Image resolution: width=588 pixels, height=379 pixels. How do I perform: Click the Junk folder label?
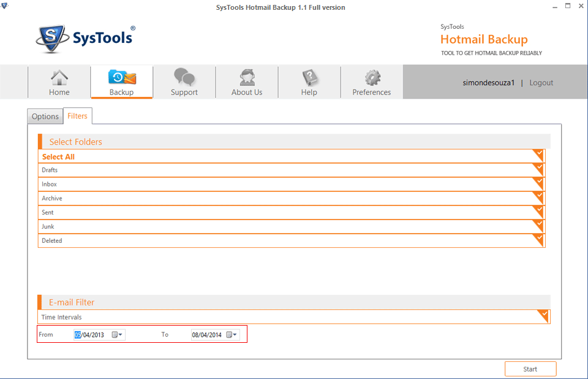[48, 226]
